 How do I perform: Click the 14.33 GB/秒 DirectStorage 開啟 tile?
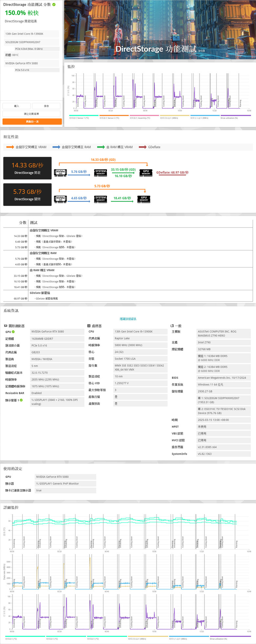click(x=27, y=168)
